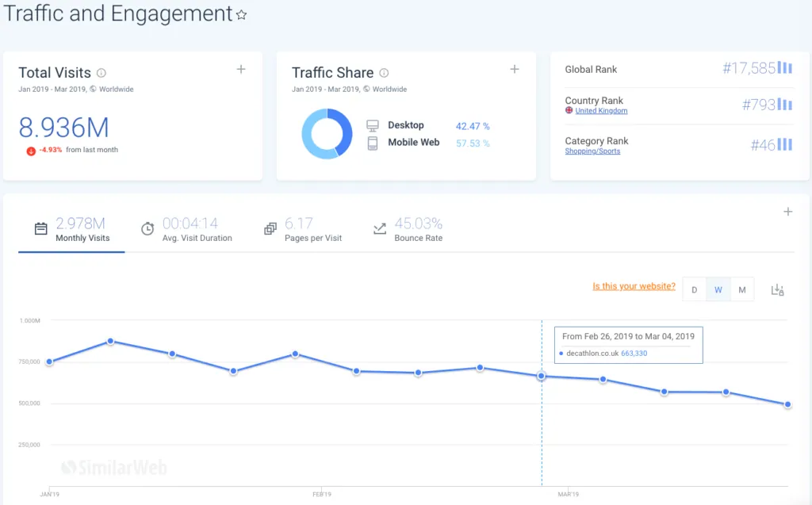Click the UK flag icon under Country Rank

[569, 110]
